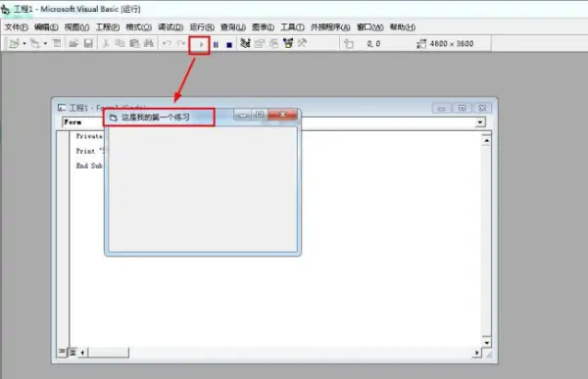Click the End Sub line in code
This screenshot has width=588, height=379.
point(89,166)
